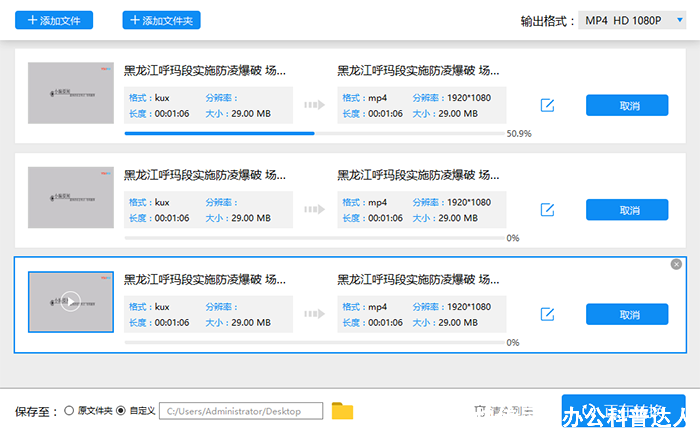700x433 pixels.
Task: Click the 0% progress bar of second video
Action: (314, 238)
